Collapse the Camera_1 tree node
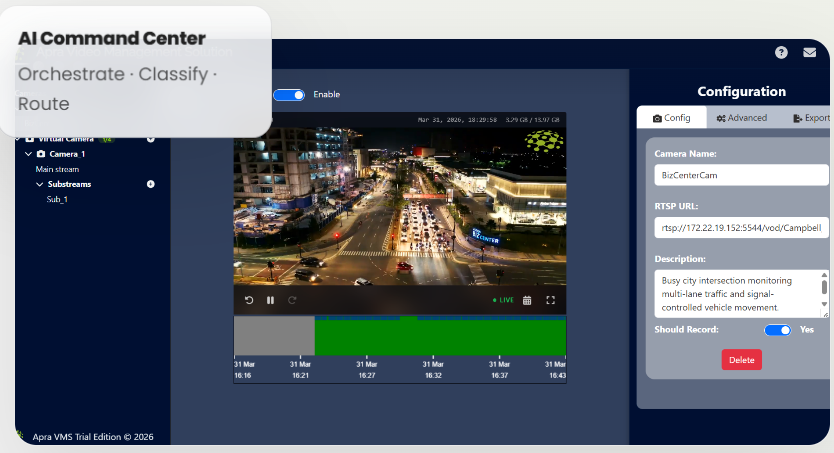The height and width of the screenshot is (453, 834). (x=29, y=154)
